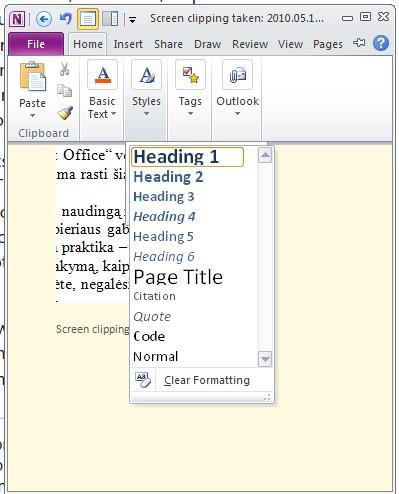This screenshot has width=399, height=494.
Task: Open the Tags dropdown
Action: pos(190,89)
